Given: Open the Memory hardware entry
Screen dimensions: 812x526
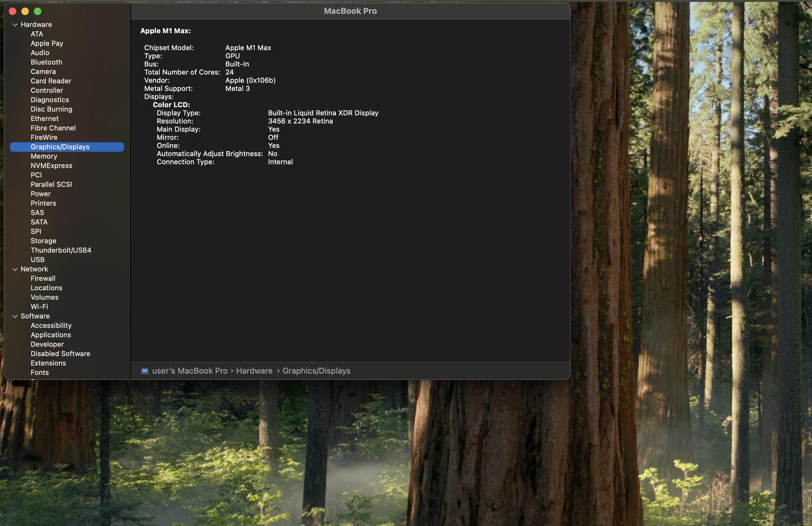Looking at the screenshot, I should (44, 156).
